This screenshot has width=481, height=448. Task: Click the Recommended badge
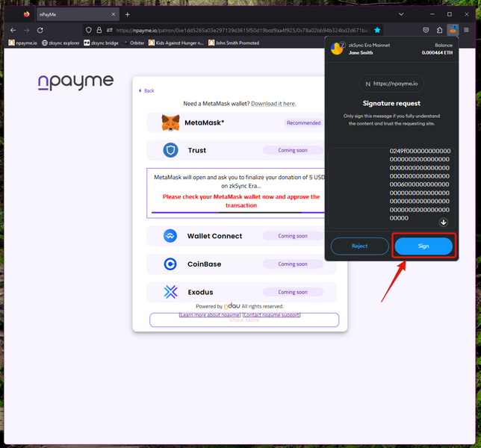tap(303, 123)
